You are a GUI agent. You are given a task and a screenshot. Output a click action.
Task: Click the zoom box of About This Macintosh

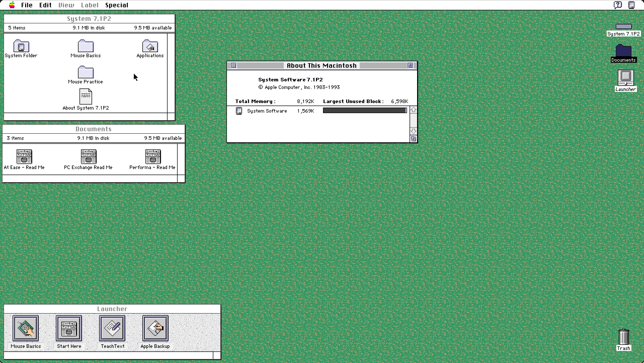(x=410, y=66)
